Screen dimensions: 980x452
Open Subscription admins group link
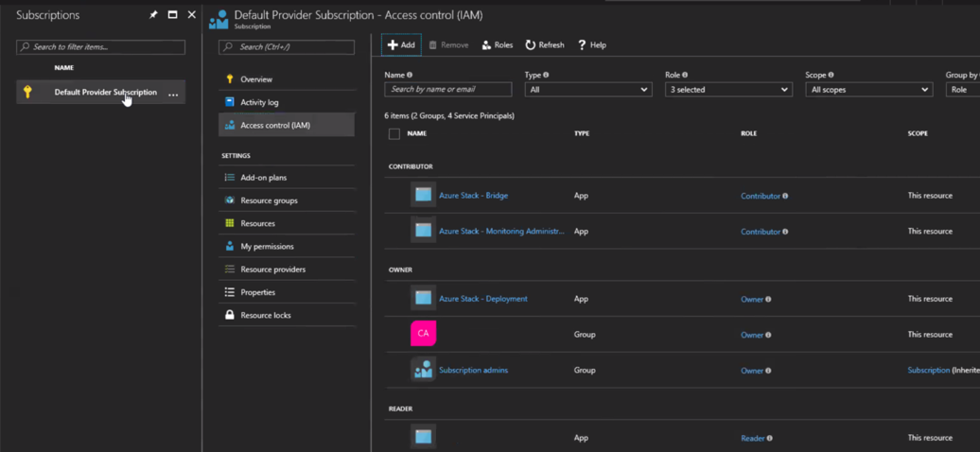coord(473,370)
